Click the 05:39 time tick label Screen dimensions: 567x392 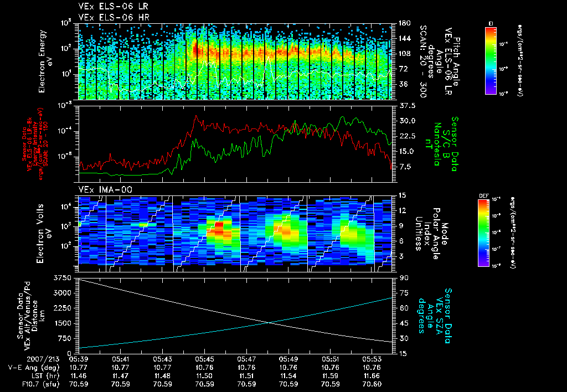(x=79, y=359)
